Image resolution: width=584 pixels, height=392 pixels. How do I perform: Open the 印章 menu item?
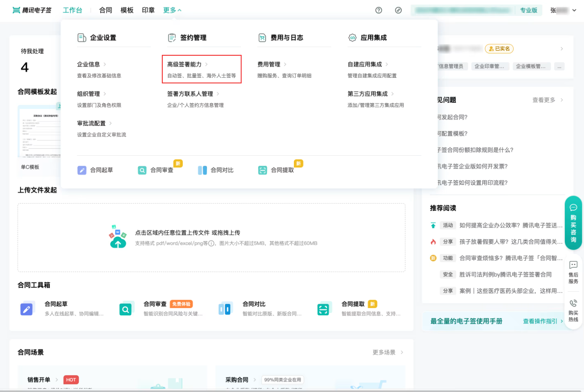coord(148,10)
